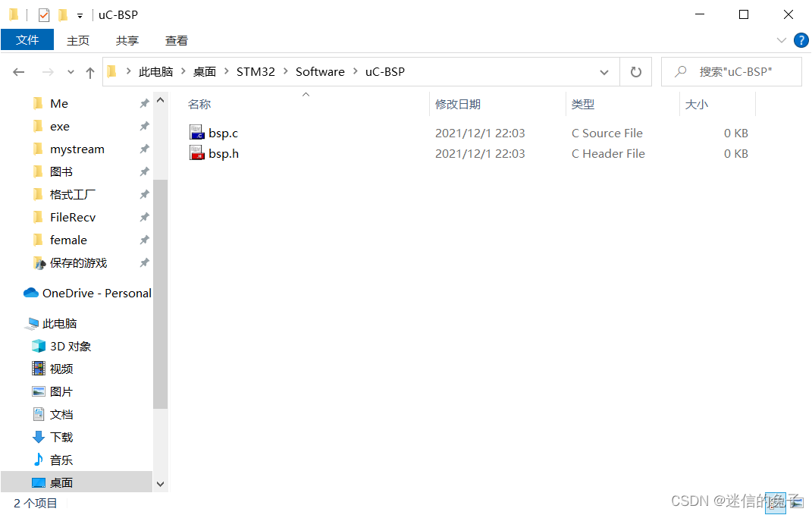The width and height of the screenshot is (812, 515).
Task: Click the bsp.h file icon
Action: click(197, 153)
